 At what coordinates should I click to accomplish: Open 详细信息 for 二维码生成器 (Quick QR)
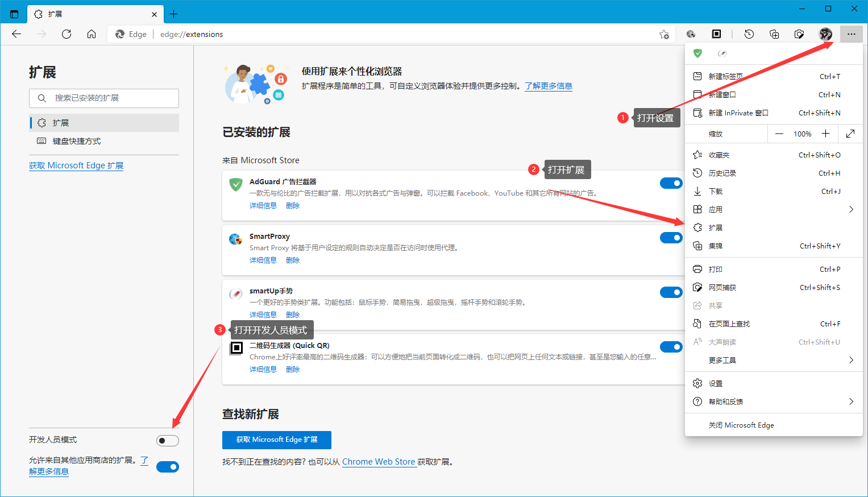[x=263, y=369]
